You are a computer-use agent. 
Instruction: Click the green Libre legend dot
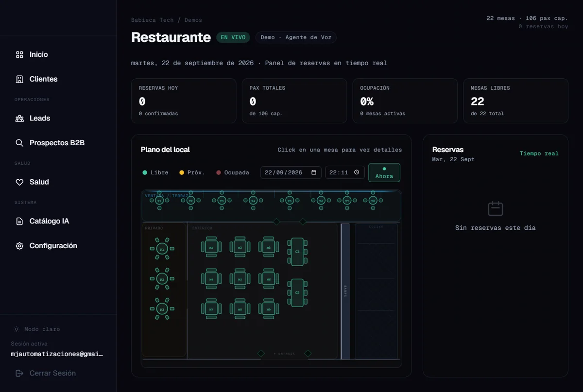click(144, 172)
